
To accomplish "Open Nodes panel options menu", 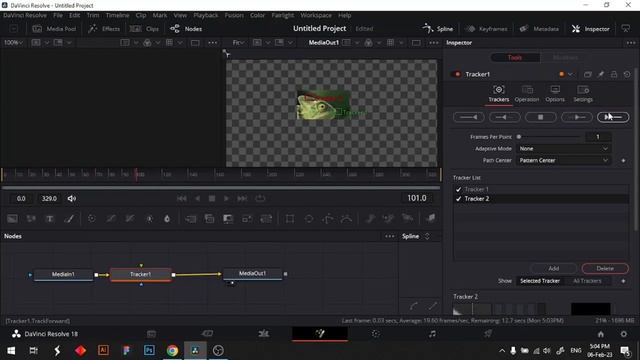I will [x=389, y=236].
